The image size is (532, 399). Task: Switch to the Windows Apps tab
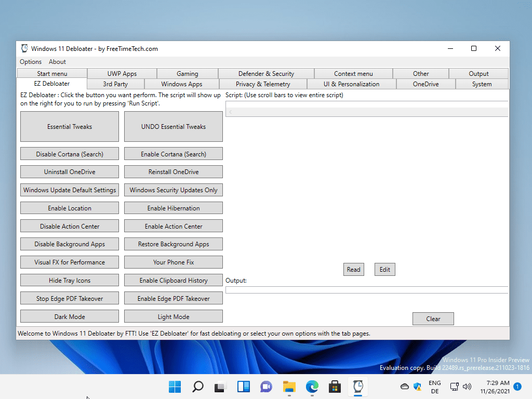tap(183, 84)
